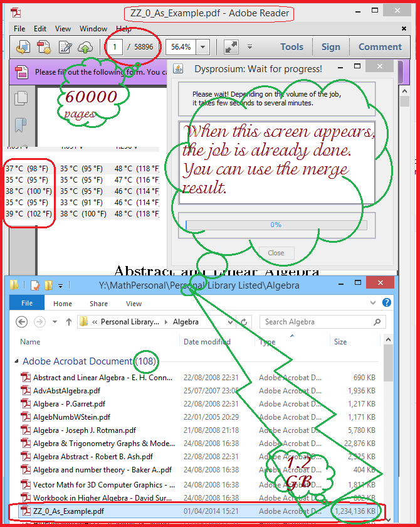Viewport: 420px width, 527px height.
Task: Open the recent locations dropdown arrow
Action: click(55, 322)
